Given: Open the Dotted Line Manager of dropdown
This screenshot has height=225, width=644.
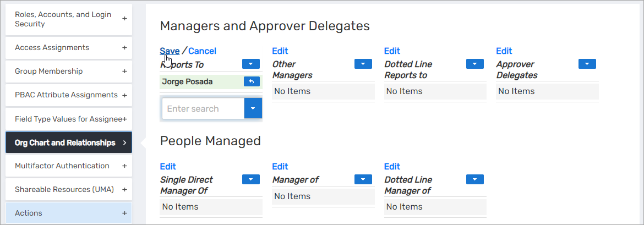Looking at the screenshot, I should click(x=475, y=179).
